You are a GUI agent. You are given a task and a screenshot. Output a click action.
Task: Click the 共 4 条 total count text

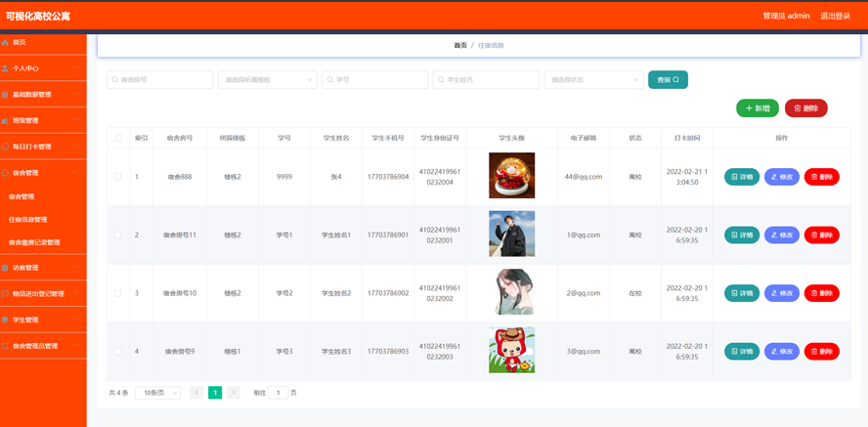pyautogui.click(x=118, y=393)
